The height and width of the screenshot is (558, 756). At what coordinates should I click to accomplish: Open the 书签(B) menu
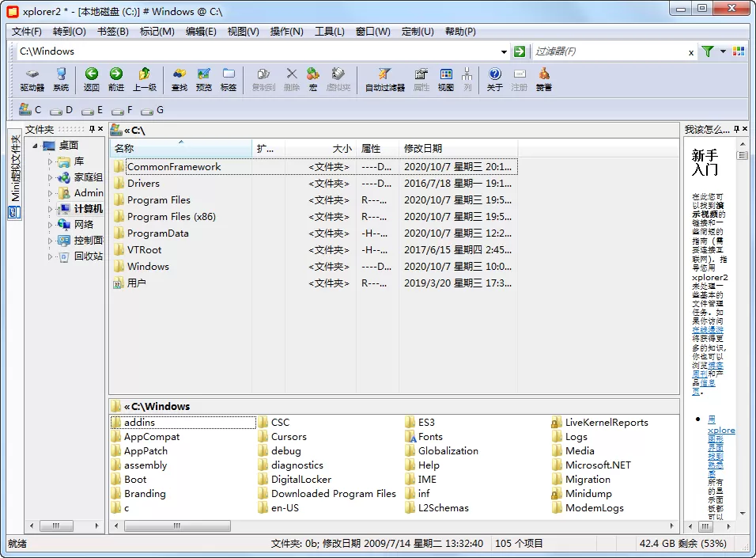pyautogui.click(x=113, y=32)
